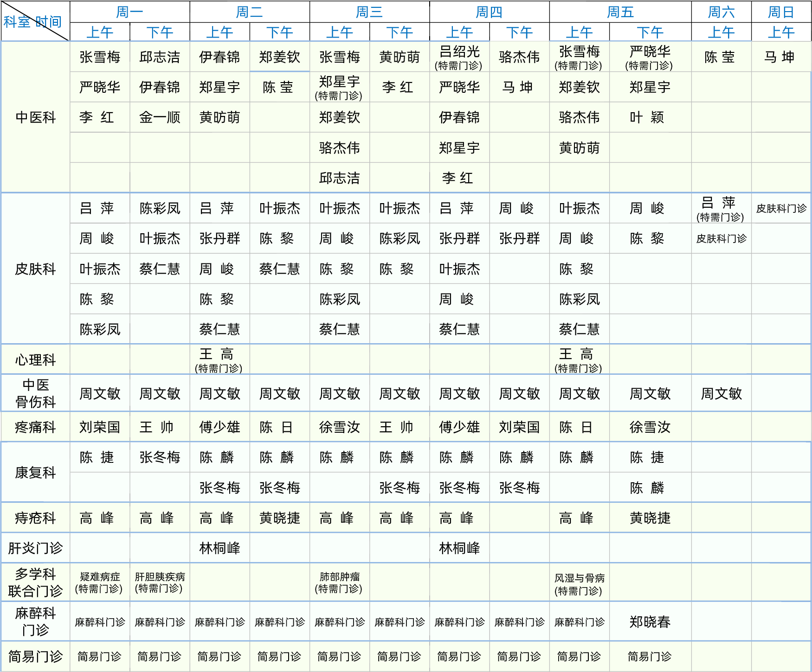The height and width of the screenshot is (672, 812).
Task: Select the 心理科 department label
Action: click(x=35, y=359)
